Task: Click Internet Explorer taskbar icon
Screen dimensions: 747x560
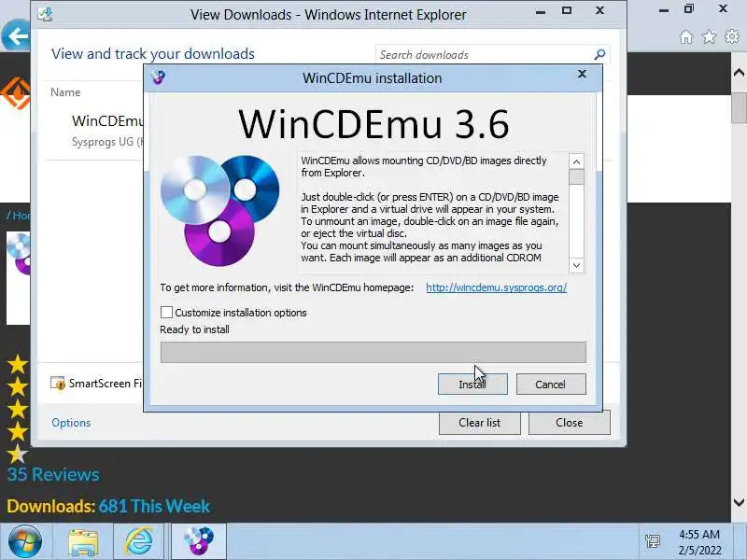Action: pos(138,542)
